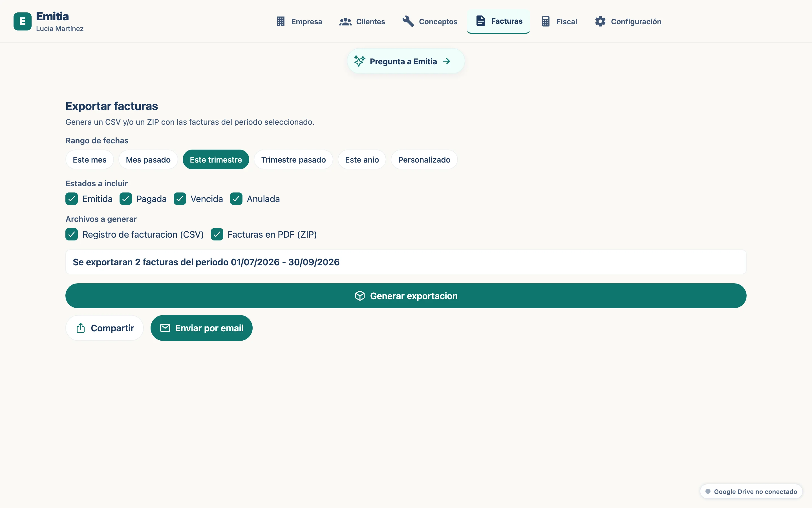Image resolution: width=812 pixels, height=508 pixels.
Task: Uncheck the Vencida status checkbox
Action: pyautogui.click(x=180, y=199)
